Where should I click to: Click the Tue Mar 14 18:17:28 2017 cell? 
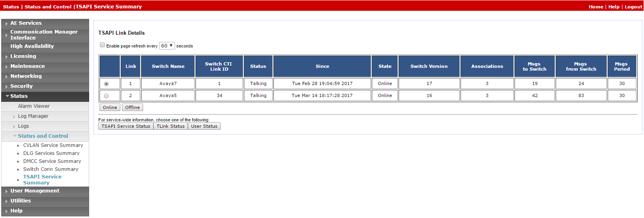(322, 95)
